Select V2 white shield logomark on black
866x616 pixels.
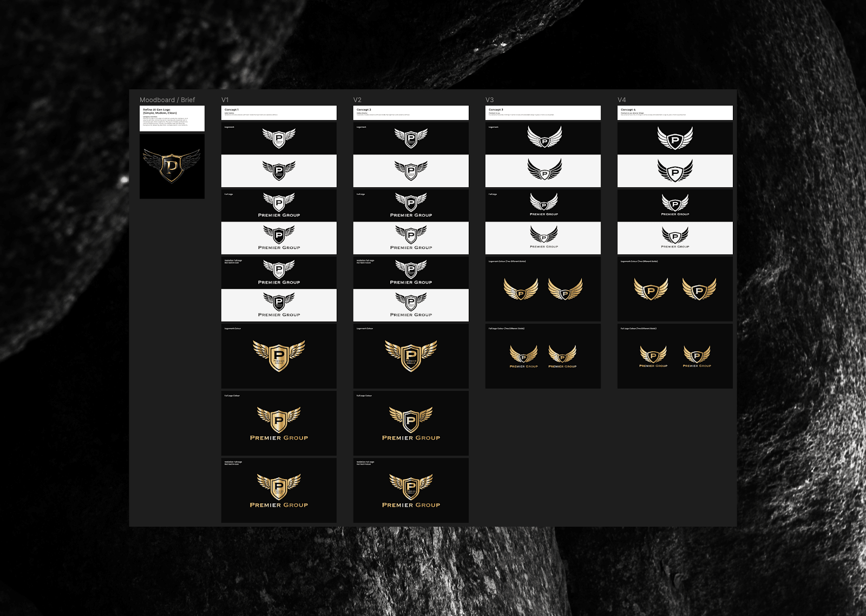(x=411, y=138)
